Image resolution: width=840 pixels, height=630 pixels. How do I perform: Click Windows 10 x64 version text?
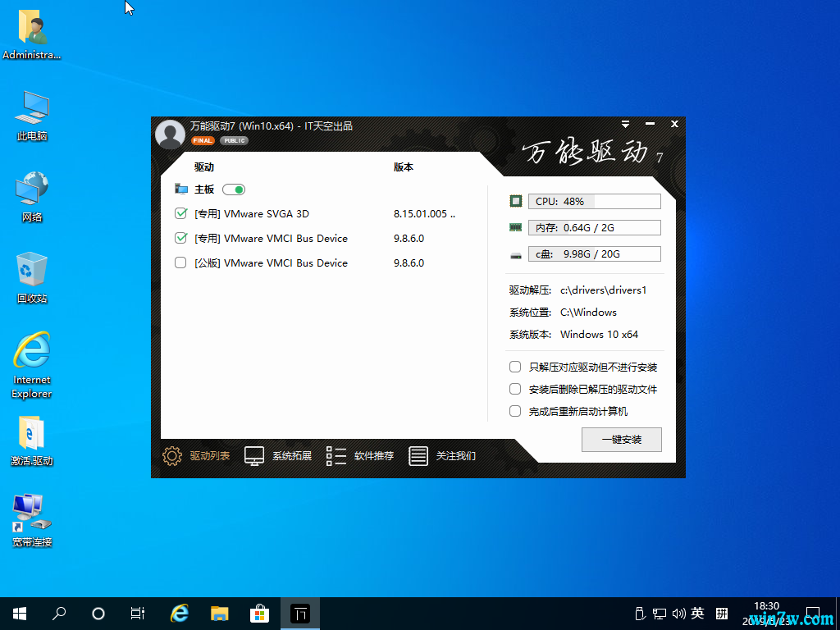[x=599, y=335]
